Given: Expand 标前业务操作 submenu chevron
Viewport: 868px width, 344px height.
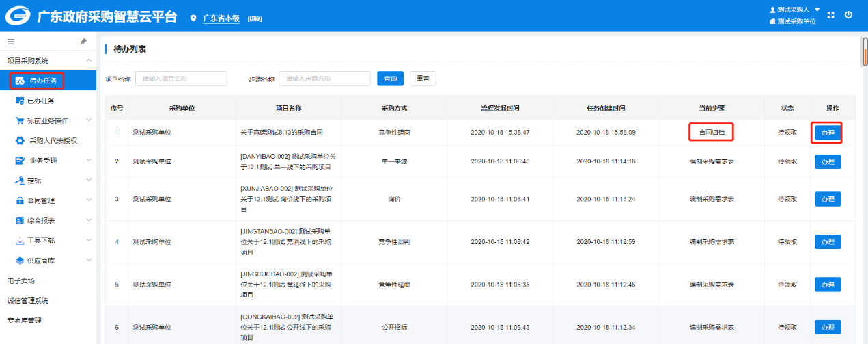Looking at the screenshot, I should (x=89, y=120).
